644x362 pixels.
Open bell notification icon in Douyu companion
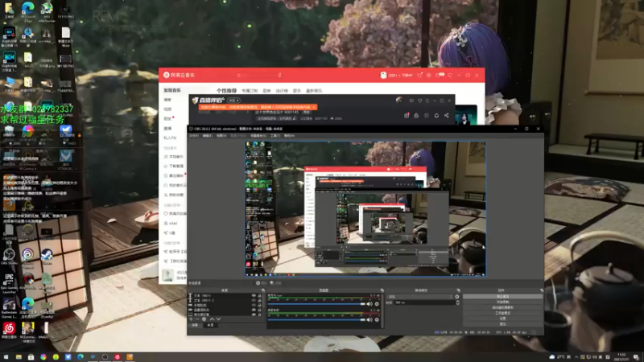click(436, 115)
